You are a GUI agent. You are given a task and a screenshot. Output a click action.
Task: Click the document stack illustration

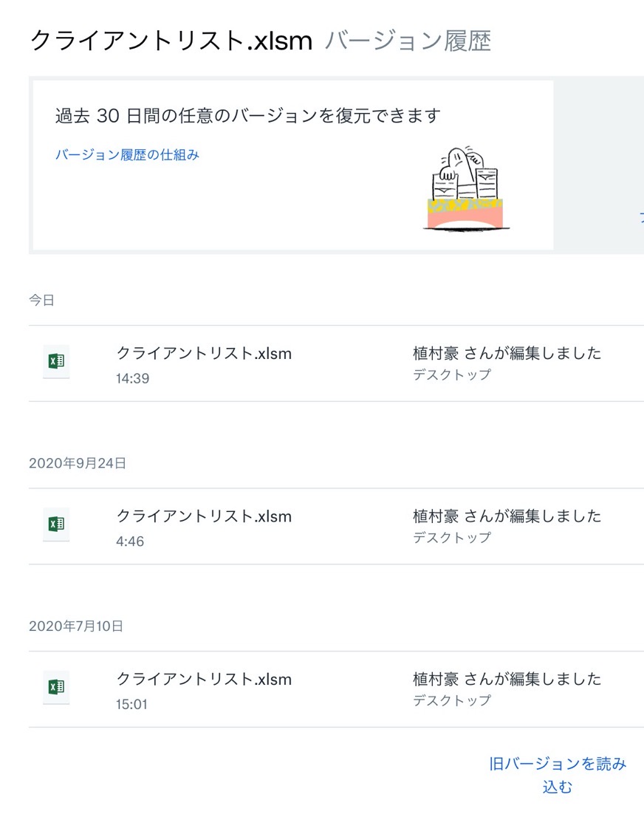466,188
